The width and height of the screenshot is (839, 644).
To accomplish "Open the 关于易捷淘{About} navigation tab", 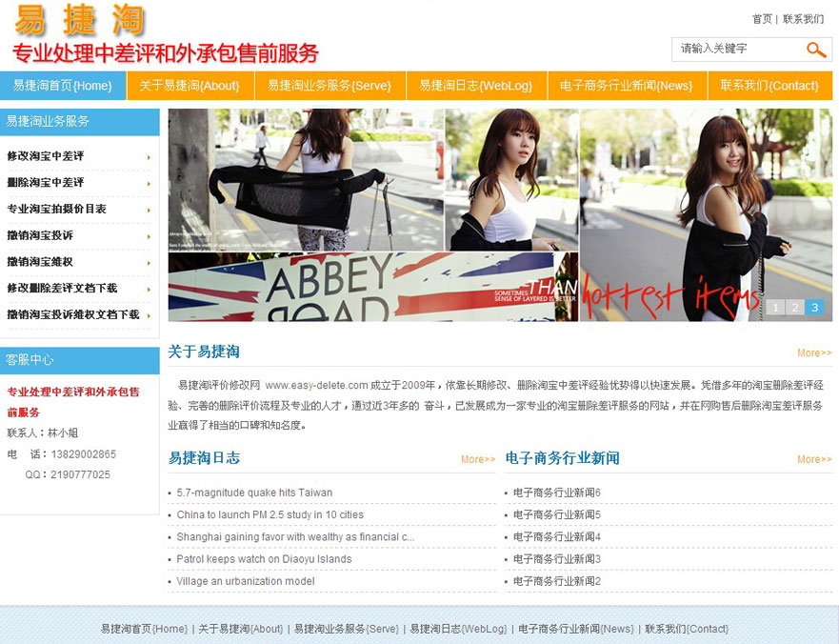I will click(x=190, y=86).
